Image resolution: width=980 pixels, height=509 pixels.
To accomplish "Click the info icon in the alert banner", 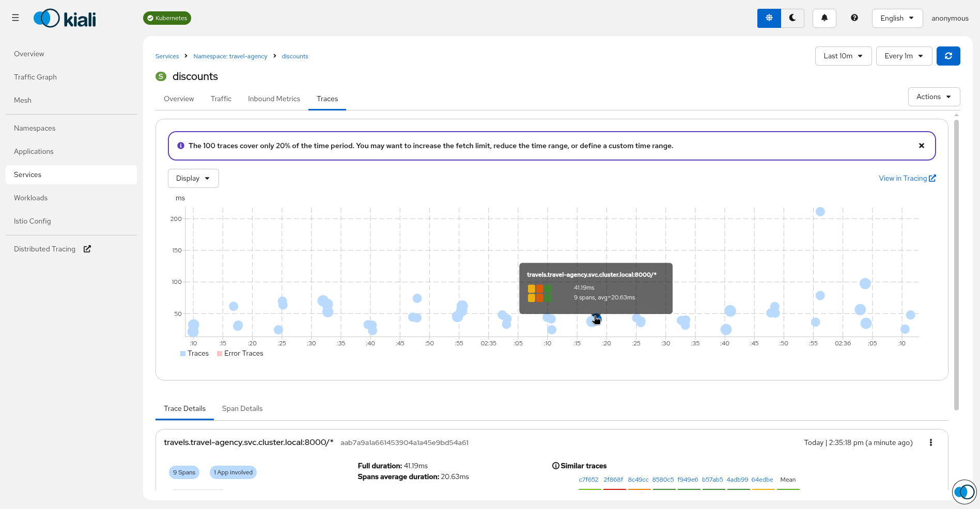I will point(181,146).
